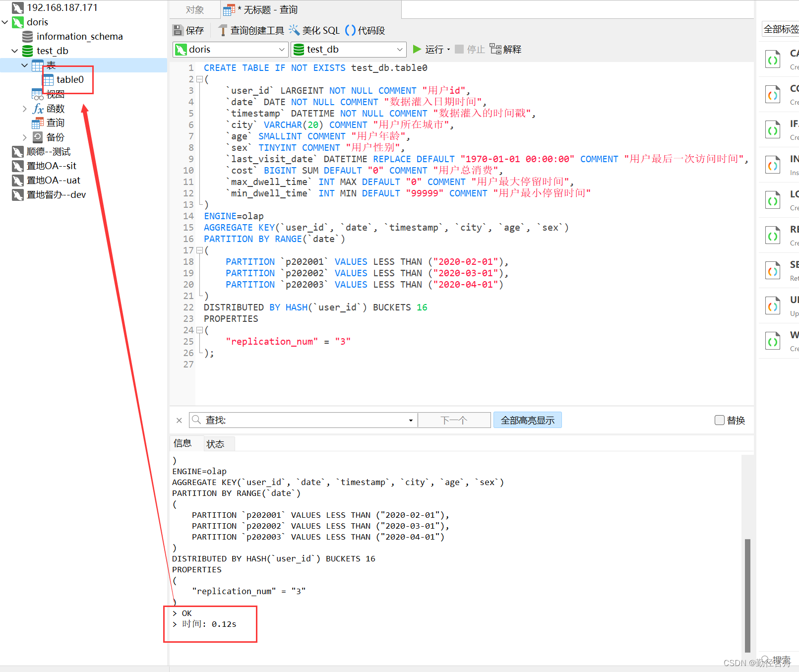Collapse the doris connection node
799x672 pixels.
coord(5,22)
